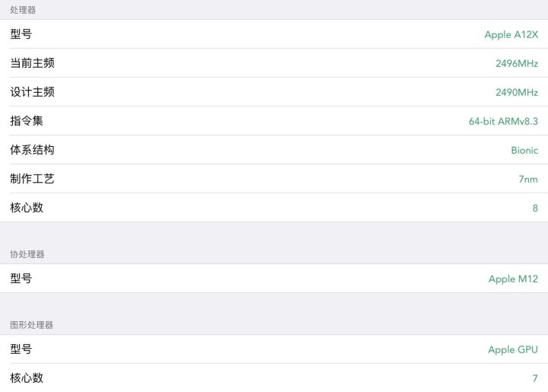This screenshot has width=548, height=392.
Task: Tap the processor core count value 8
Action: 535,209
